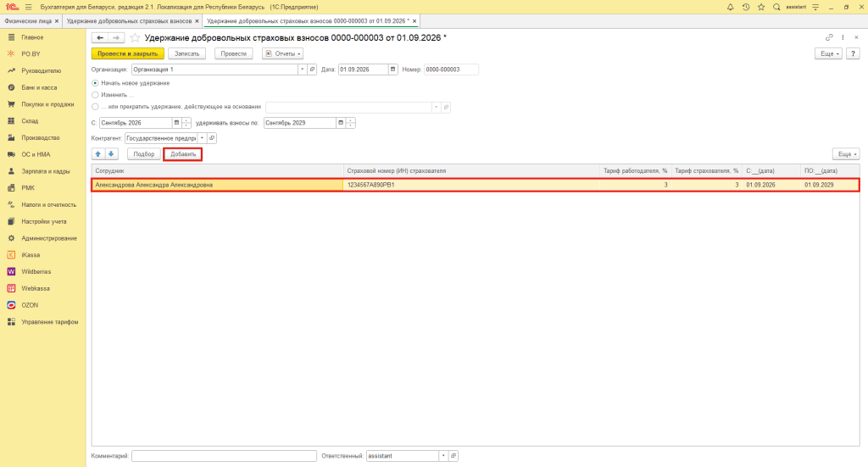Open Администрирование section
The image size is (868, 467).
[x=48, y=238]
